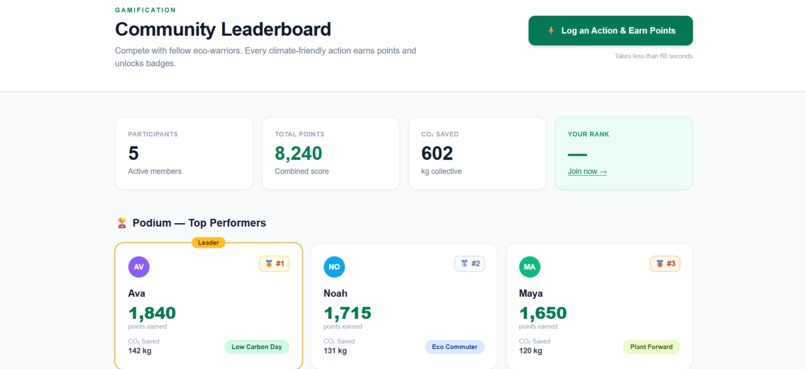Image resolution: width=806 pixels, height=369 pixels.
Task: Select the Plant Forward badge
Action: point(651,347)
